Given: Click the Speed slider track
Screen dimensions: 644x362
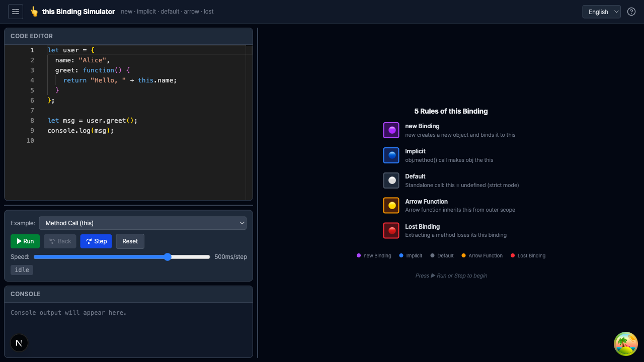Looking at the screenshot, I should coord(122,257).
